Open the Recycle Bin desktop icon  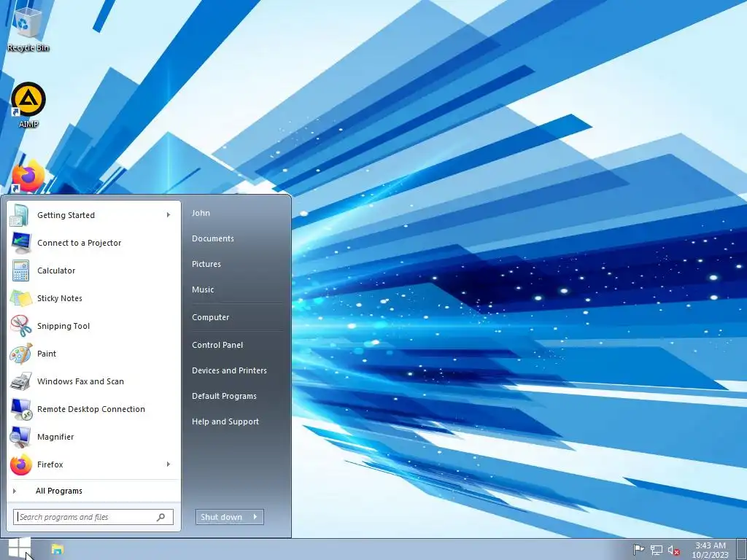tap(28, 28)
